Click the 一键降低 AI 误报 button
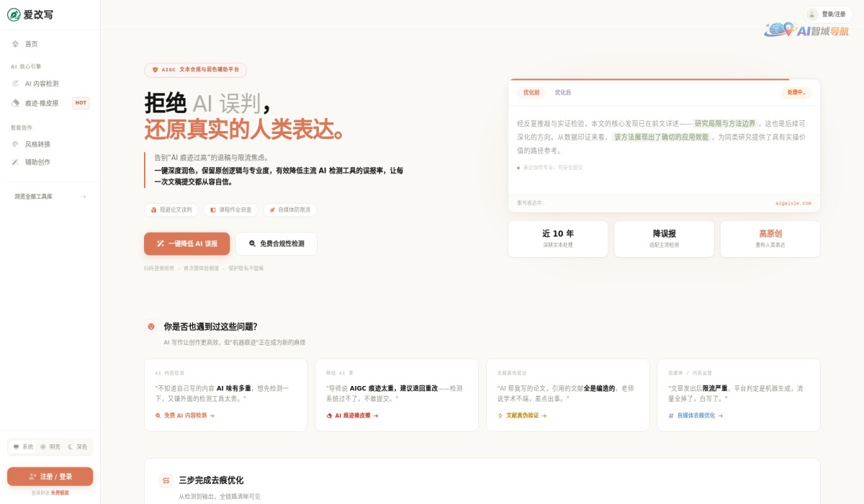This screenshot has height=504, width=864. pyautogui.click(x=186, y=244)
